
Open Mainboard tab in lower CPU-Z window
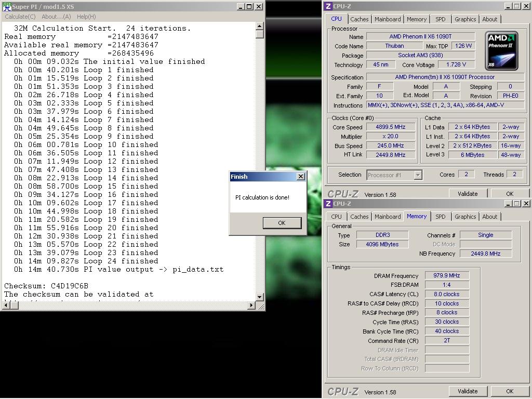[x=388, y=217]
